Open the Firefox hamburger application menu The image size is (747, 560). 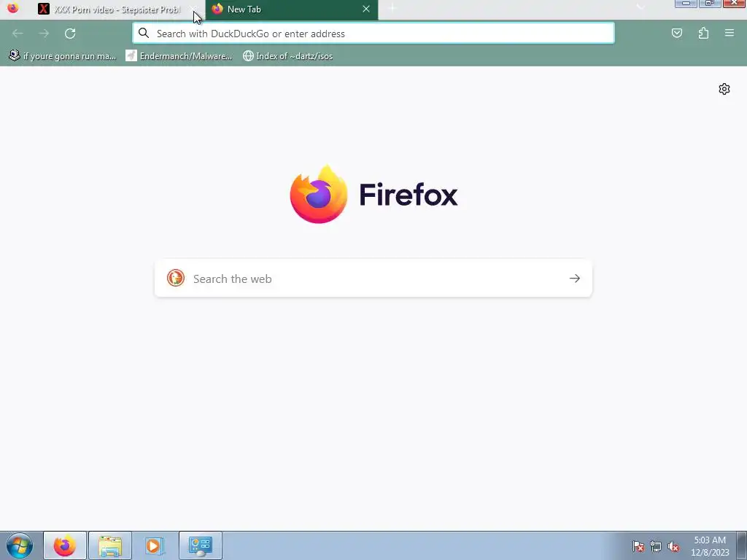coord(729,34)
